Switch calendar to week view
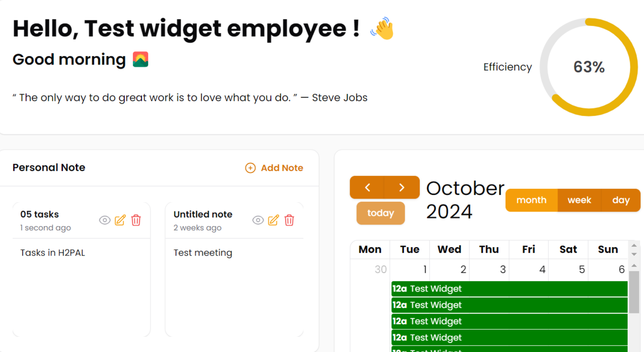Screen dimensions: 644x352 click(579, 200)
